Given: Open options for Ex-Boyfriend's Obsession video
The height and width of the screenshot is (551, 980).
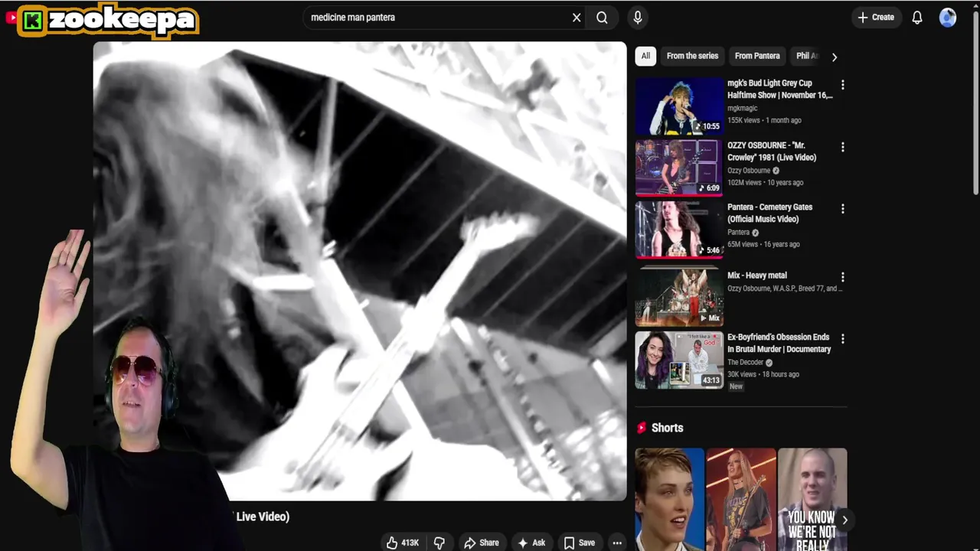Looking at the screenshot, I should point(843,338).
